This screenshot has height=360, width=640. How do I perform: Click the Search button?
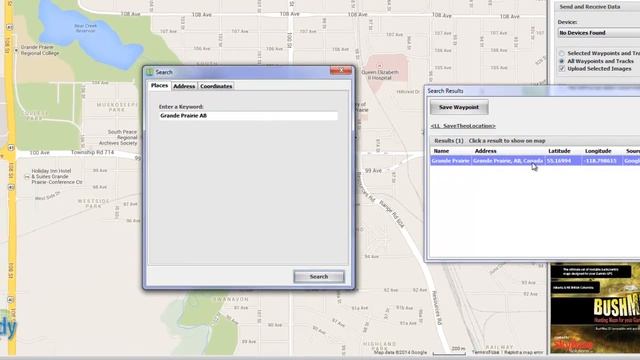coord(319,277)
